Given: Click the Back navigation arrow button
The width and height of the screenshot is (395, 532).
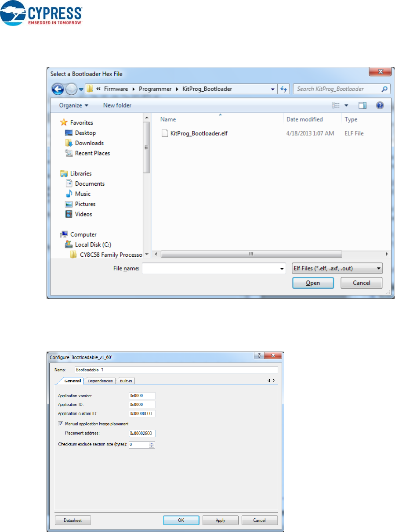Looking at the screenshot, I should (x=58, y=89).
